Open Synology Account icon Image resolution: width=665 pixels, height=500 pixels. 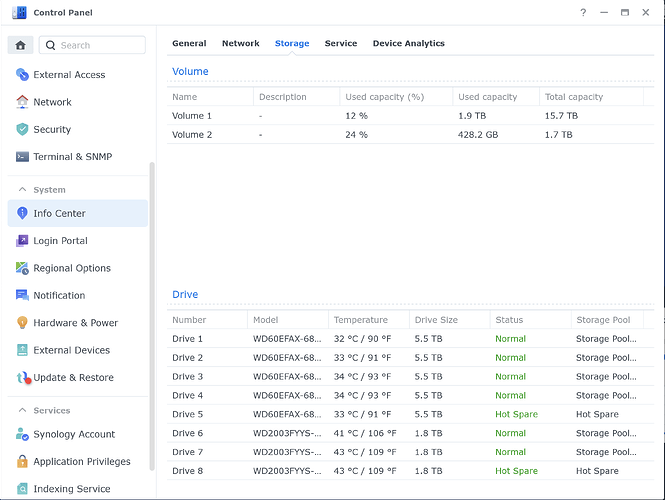22,434
